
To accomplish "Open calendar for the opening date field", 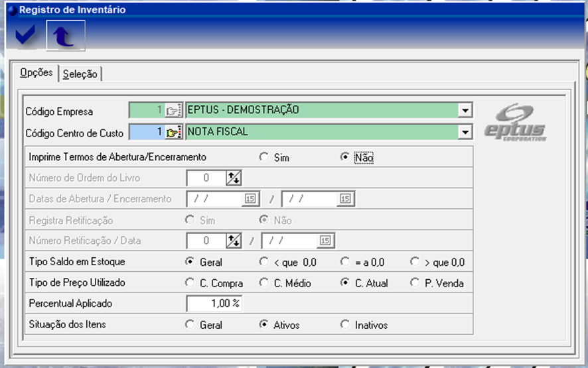I will (x=250, y=199).
